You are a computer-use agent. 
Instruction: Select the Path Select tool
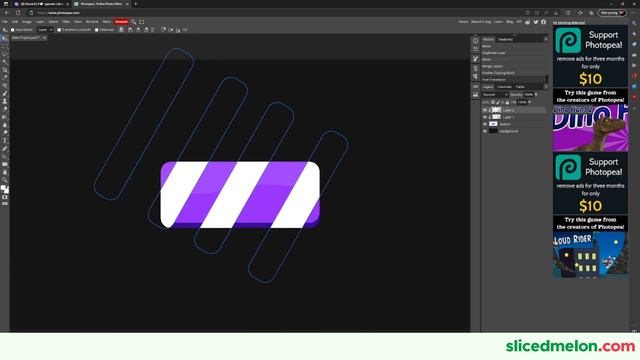point(4,156)
